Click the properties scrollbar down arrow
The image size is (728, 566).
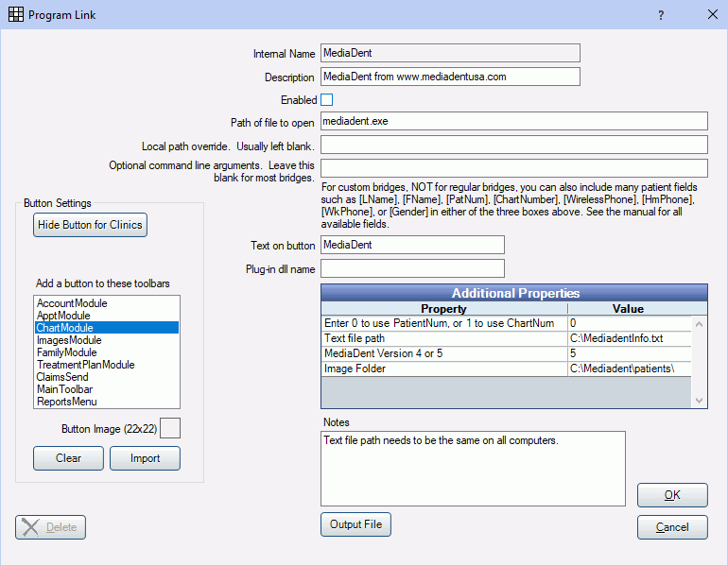[x=700, y=401]
